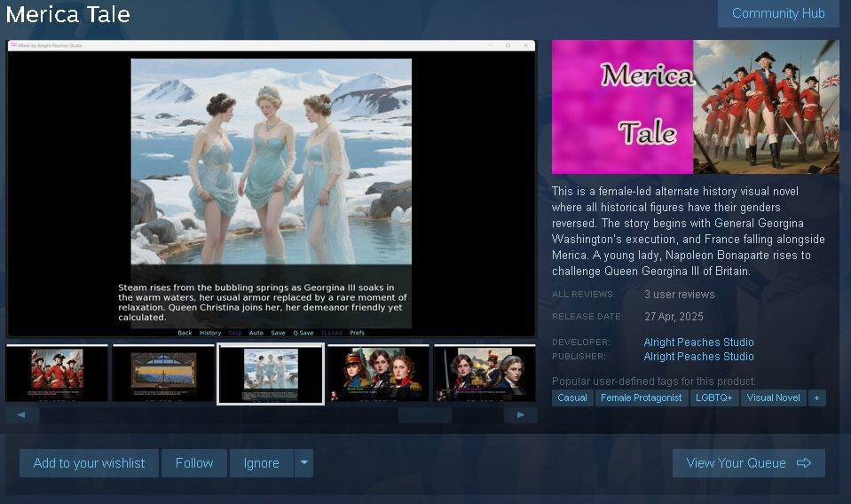Click Q.Save in the visual novel menu
The width and height of the screenshot is (851, 504).
pos(303,333)
